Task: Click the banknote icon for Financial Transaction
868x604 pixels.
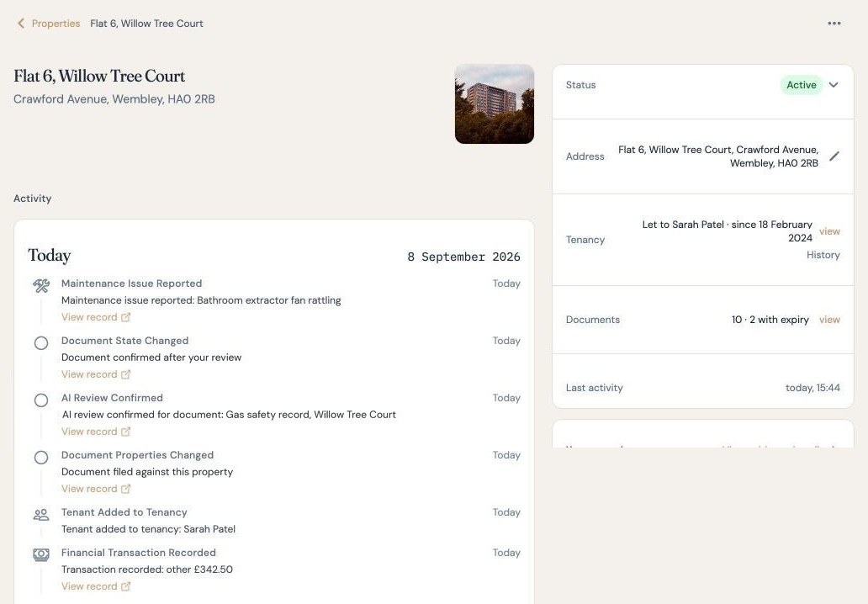Action: [x=41, y=554]
